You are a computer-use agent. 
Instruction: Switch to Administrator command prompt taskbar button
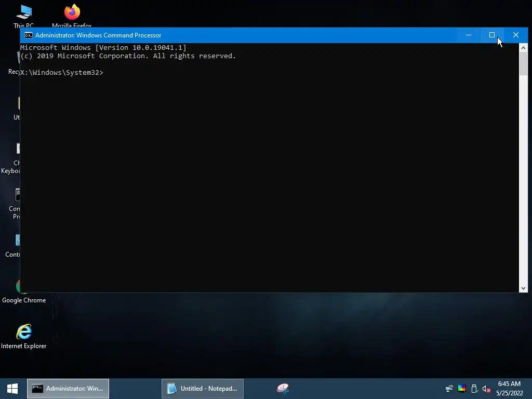(x=68, y=389)
